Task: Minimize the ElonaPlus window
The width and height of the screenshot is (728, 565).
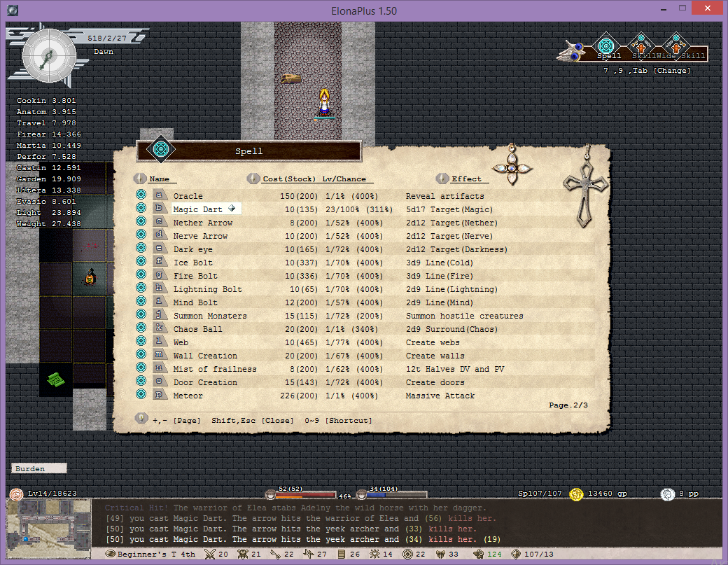Action: click(x=664, y=9)
